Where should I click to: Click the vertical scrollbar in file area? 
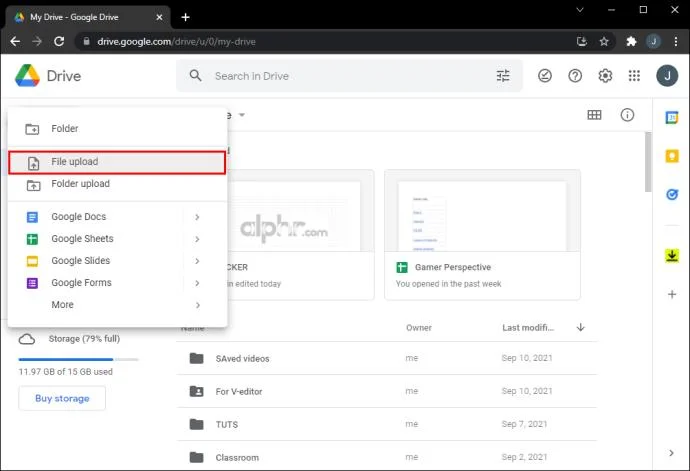click(x=648, y=162)
